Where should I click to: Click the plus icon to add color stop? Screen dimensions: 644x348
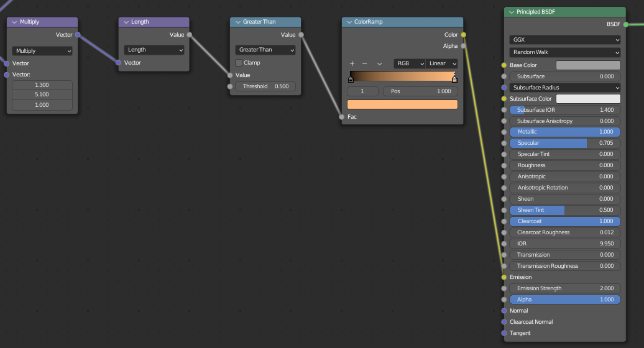coord(352,63)
